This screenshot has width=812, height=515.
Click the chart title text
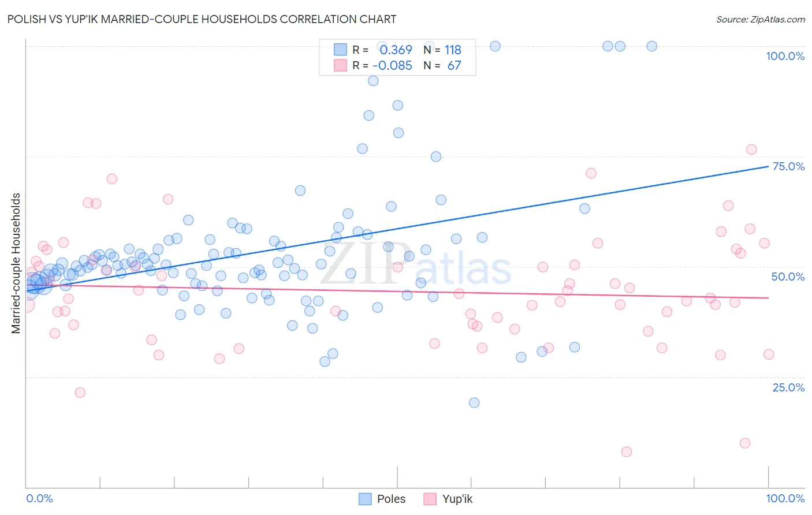(x=202, y=19)
